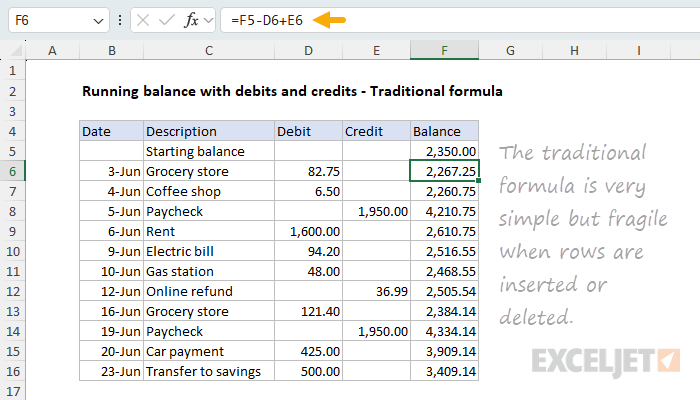Select column I header
The width and height of the screenshot is (700, 400).
pos(638,50)
